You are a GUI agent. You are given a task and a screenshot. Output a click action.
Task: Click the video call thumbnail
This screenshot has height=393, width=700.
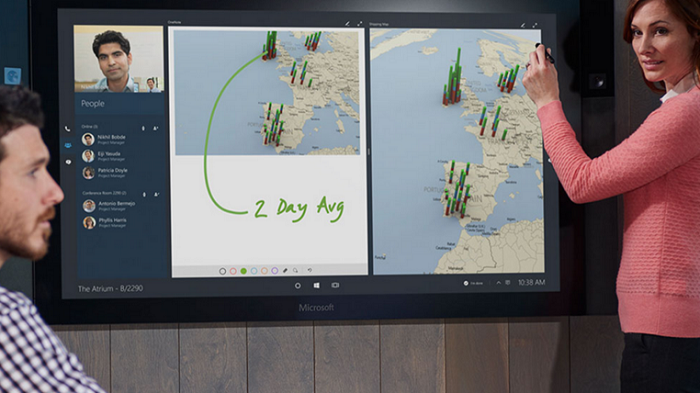click(x=119, y=59)
